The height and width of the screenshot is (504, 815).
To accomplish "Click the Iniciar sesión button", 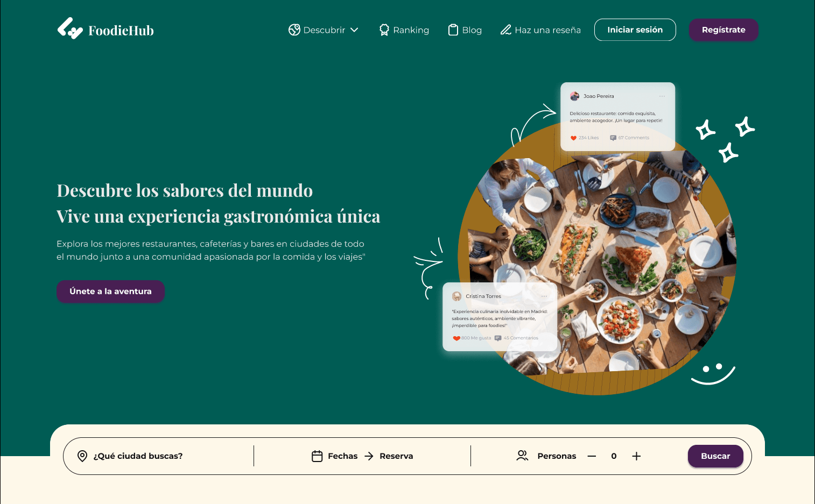I will (x=635, y=30).
